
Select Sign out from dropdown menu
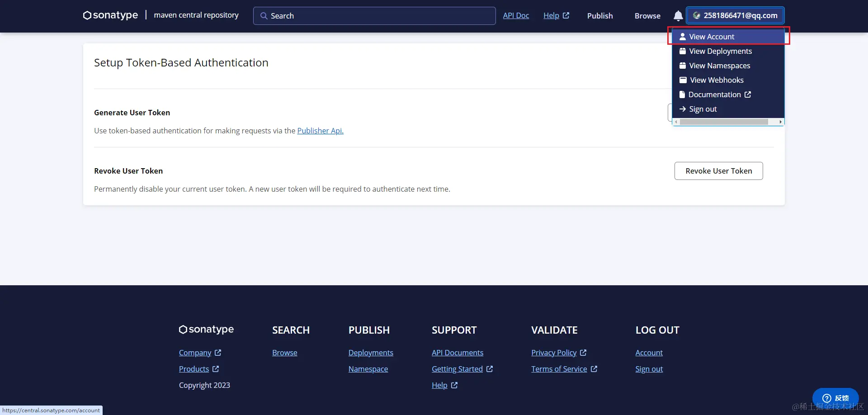click(x=728, y=109)
